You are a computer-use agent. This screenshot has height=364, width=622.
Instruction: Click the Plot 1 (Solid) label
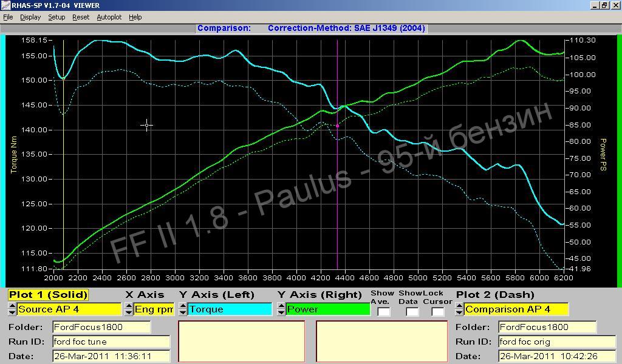point(48,295)
